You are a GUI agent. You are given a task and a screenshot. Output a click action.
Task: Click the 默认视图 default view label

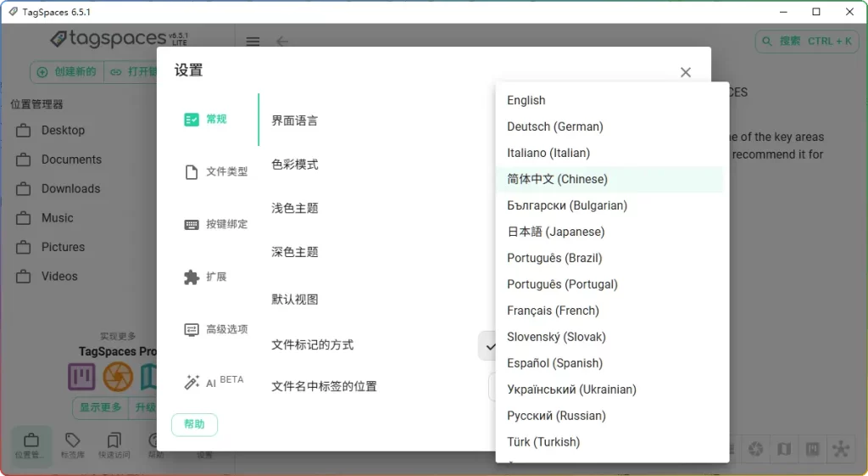tap(294, 300)
